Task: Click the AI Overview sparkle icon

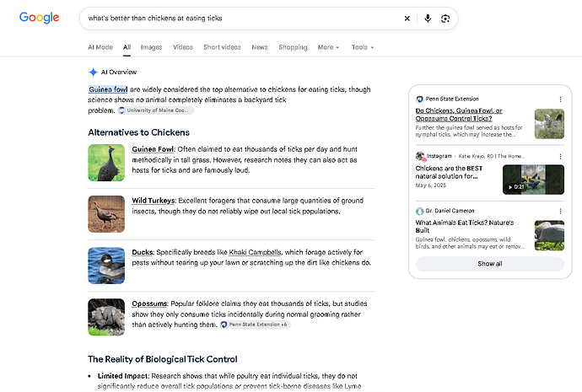Action: pos(93,72)
